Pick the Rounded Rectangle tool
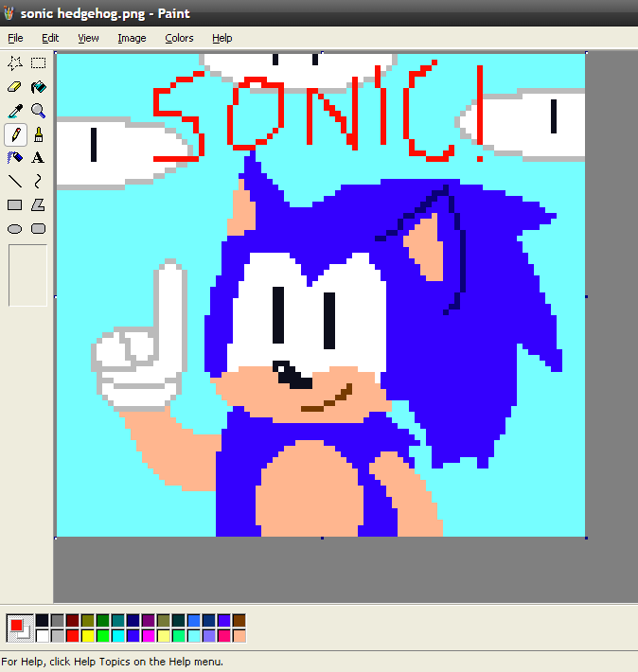Image resolution: width=638 pixels, height=672 pixels. coord(38,229)
